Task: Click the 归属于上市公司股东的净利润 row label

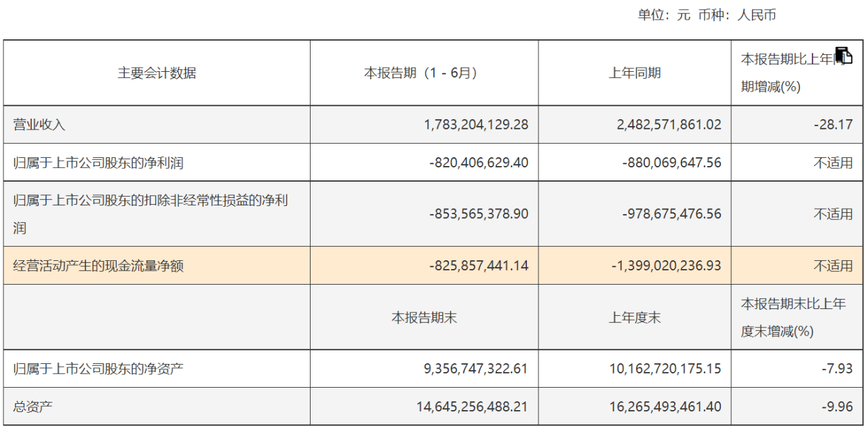Action: [x=98, y=163]
